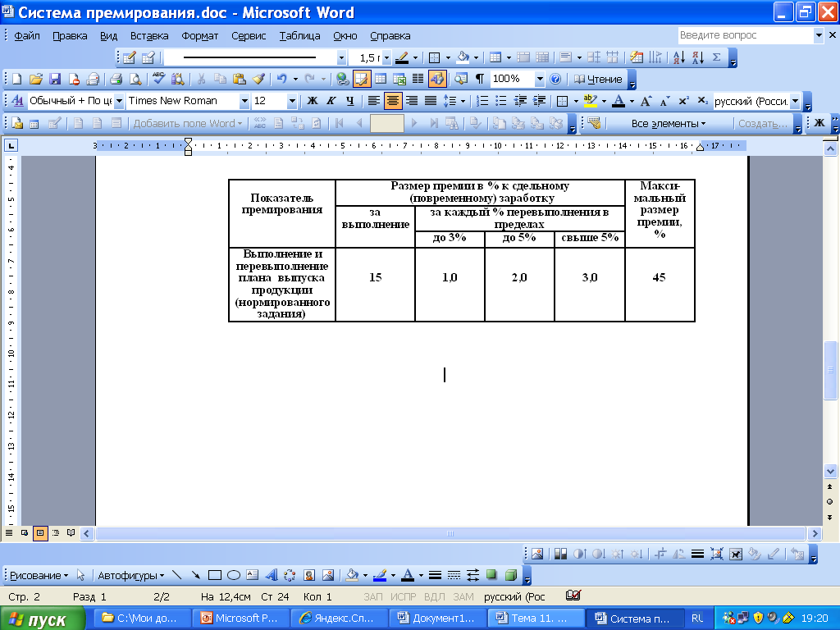Image resolution: width=840 pixels, height=630 pixels.
Task: Insert WordArt from the Drawing toolbar
Action: pyautogui.click(x=271, y=575)
